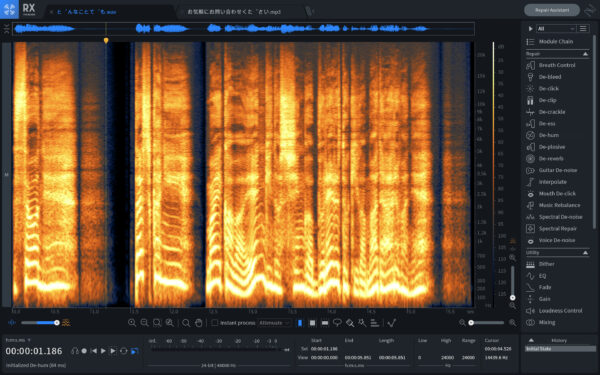
Task: Open the All module filter dropdown
Action: (x=556, y=29)
